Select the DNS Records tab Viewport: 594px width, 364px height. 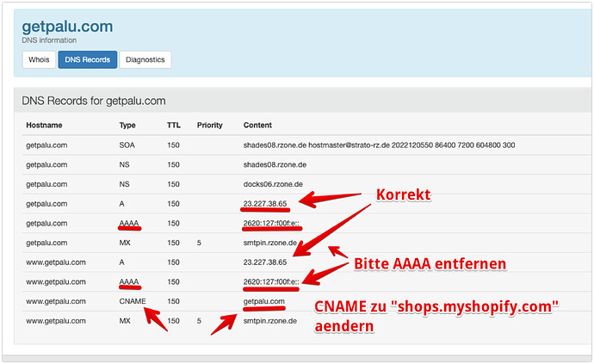point(88,60)
